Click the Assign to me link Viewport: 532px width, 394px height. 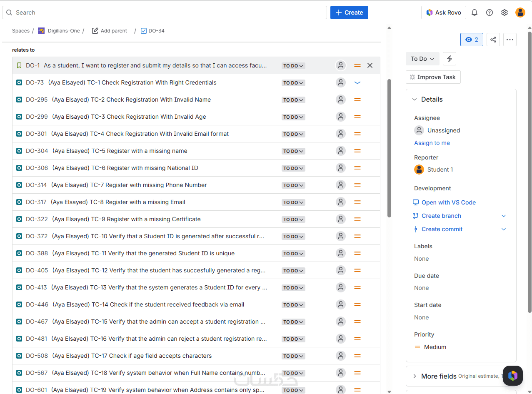(x=432, y=143)
